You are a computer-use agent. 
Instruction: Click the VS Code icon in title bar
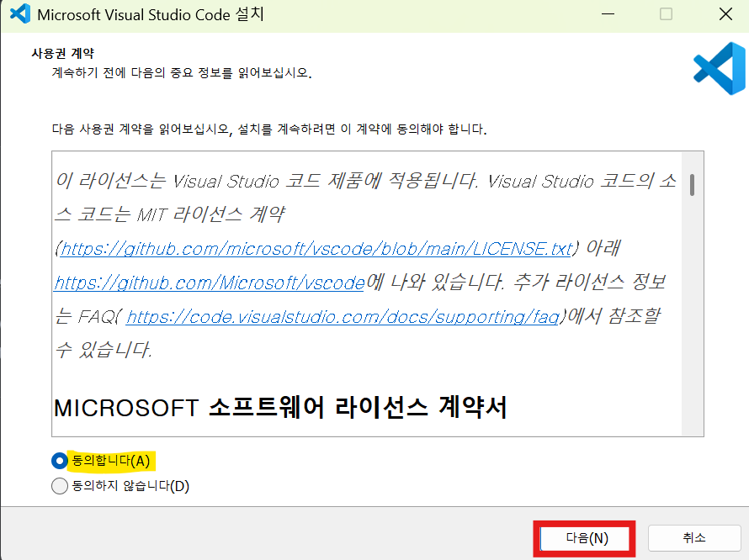(20, 13)
